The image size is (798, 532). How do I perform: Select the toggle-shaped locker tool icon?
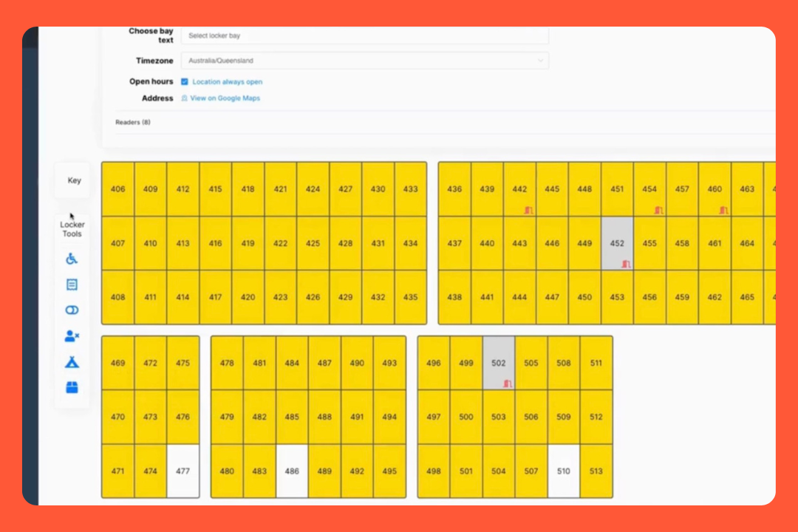tap(72, 310)
